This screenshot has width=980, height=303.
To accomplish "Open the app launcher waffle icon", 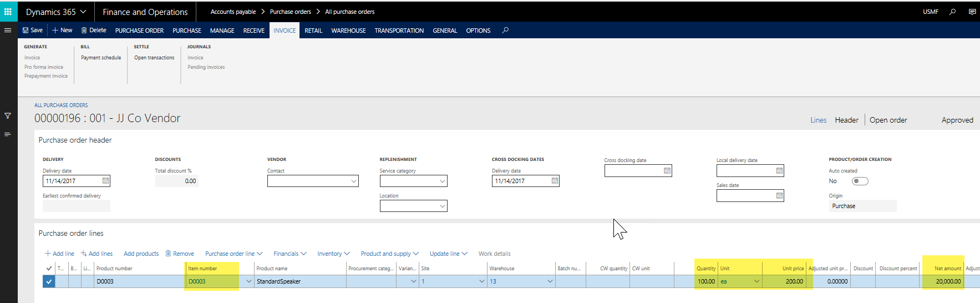I will point(8,12).
